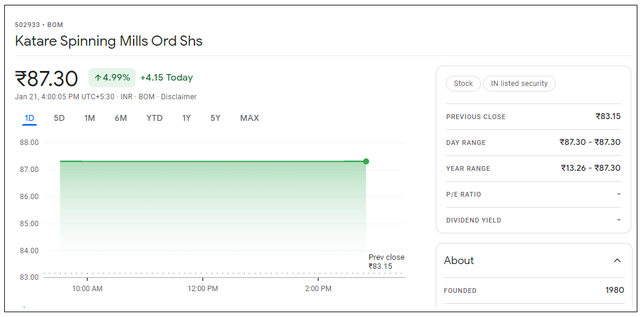The width and height of the screenshot is (644, 317).
Task: Click the 86.00 y-axis label
Action: 29,197
